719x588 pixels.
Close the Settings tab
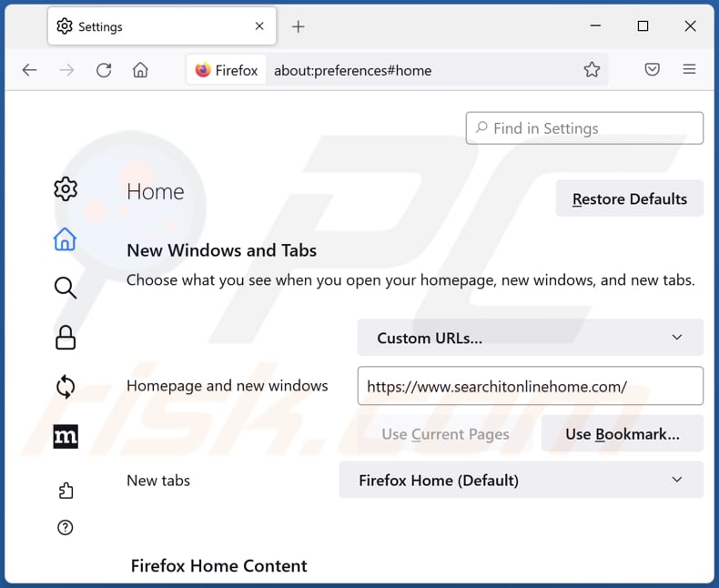pyautogui.click(x=259, y=26)
